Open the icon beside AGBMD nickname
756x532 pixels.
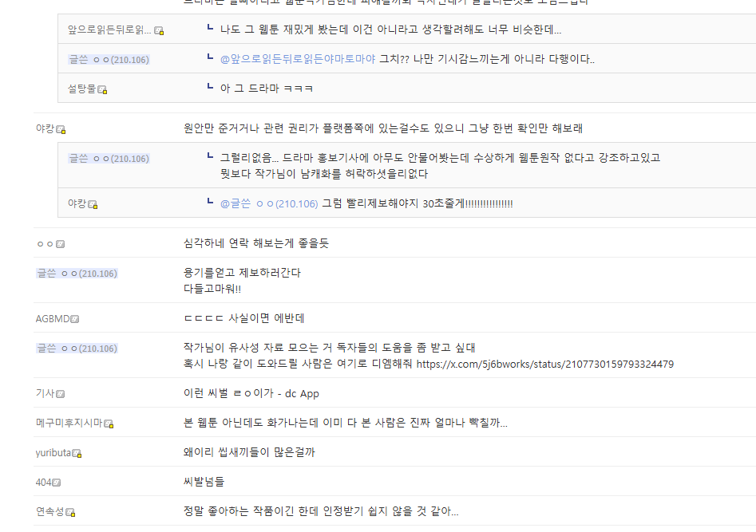coord(75,319)
